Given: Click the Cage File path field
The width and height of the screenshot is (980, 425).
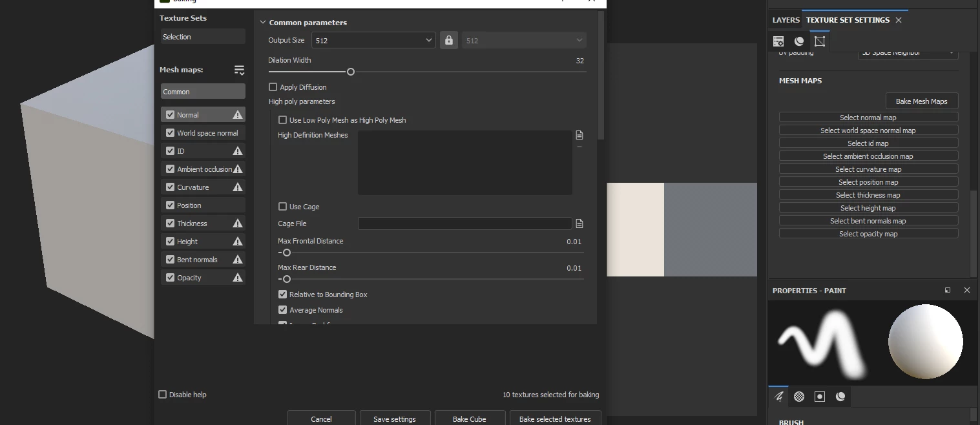Looking at the screenshot, I should point(465,223).
